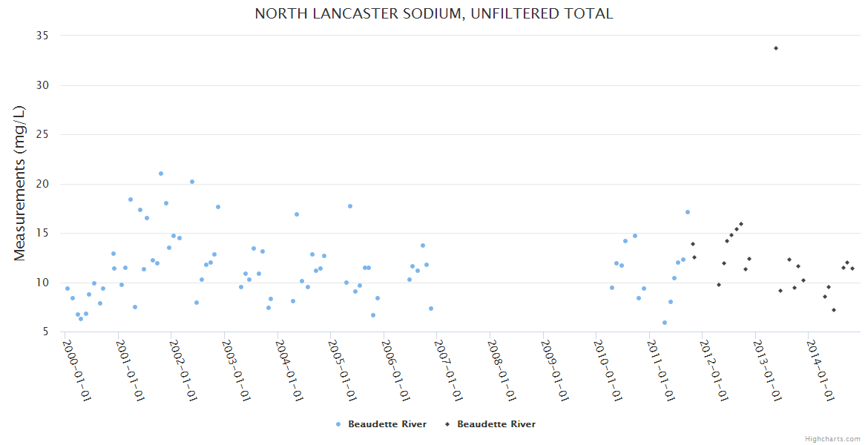Click the blue circle legend marker icon
Screen dimensions: 868x445
pos(338,424)
